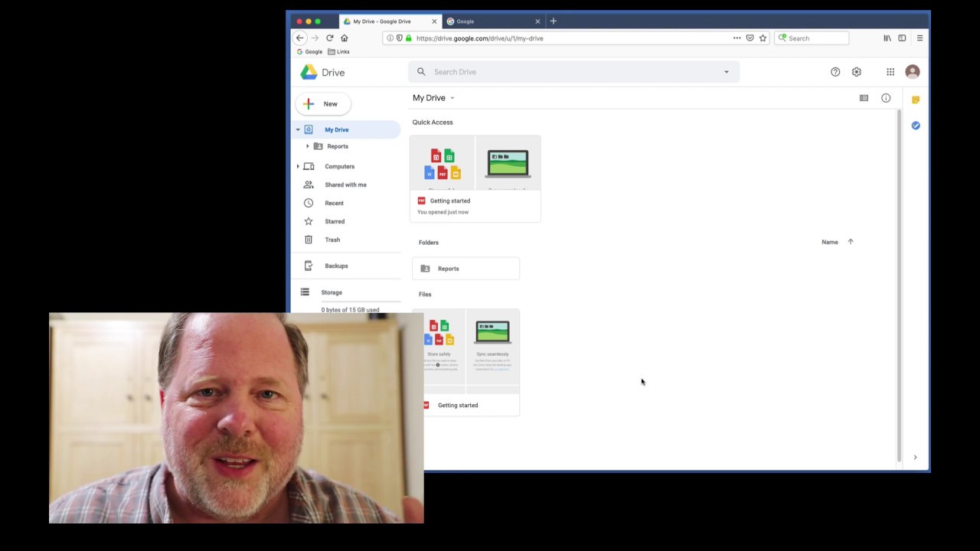
Task: Reverse sort direction arrow
Action: (850, 242)
